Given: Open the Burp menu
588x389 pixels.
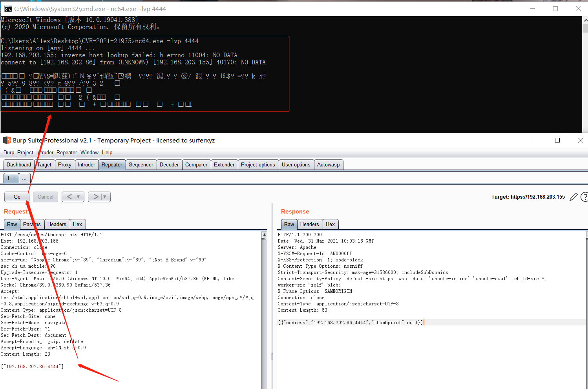Looking at the screenshot, I should pos(9,152).
